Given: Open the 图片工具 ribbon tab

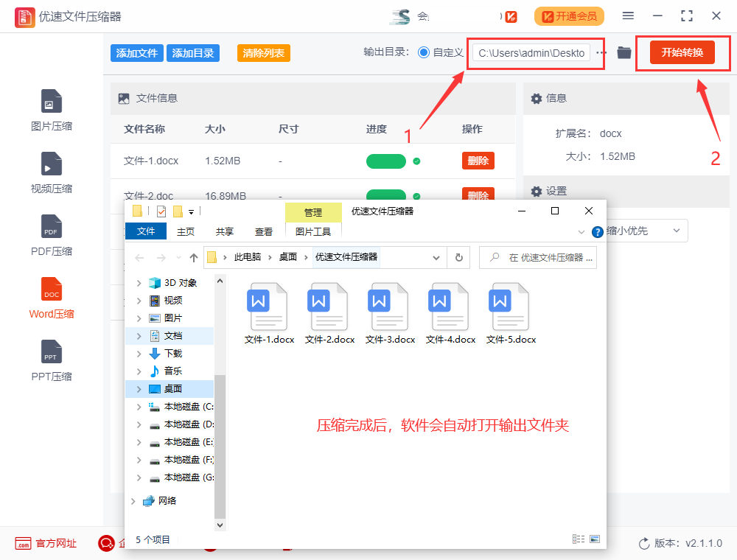Looking at the screenshot, I should tap(313, 231).
